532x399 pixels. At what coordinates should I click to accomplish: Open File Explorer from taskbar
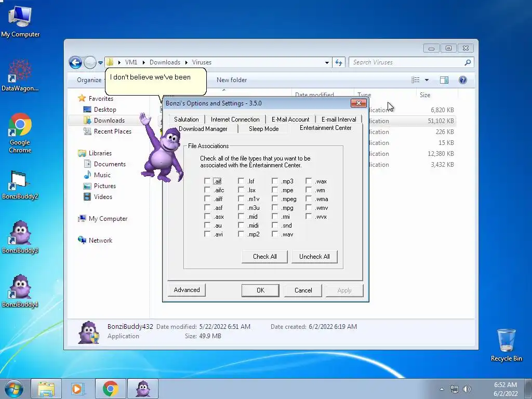(46, 389)
